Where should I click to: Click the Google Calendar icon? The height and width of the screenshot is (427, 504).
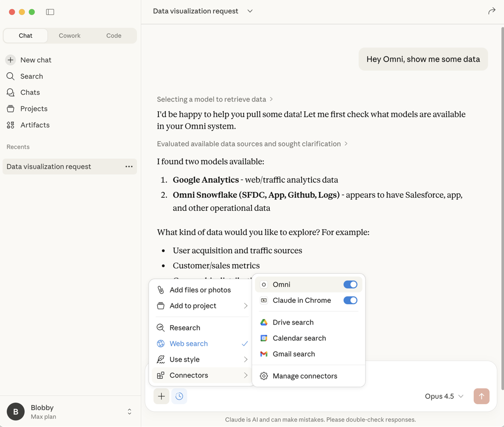(263, 338)
